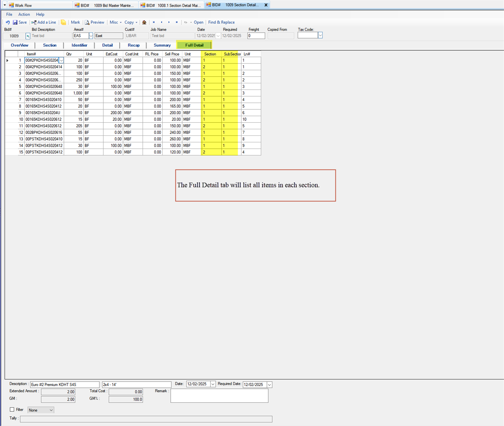
Task: Switch to the Summary tab
Action: [x=162, y=45]
